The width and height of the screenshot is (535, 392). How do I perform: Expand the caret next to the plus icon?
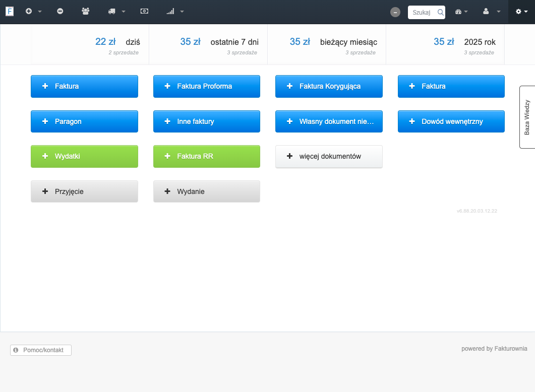(x=39, y=12)
